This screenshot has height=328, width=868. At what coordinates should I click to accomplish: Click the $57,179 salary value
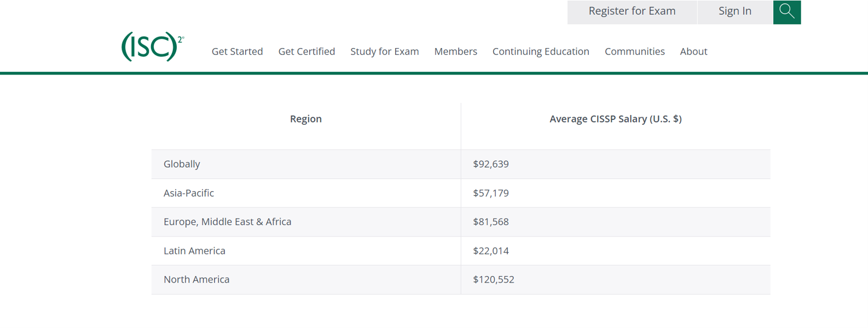[x=491, y=193]
